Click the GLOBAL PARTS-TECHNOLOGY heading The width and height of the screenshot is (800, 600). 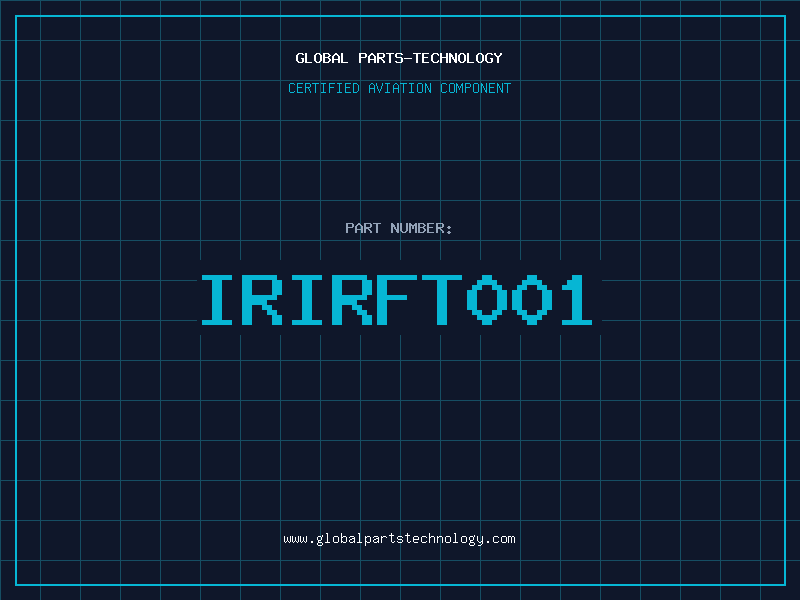(x=399, y=58)
